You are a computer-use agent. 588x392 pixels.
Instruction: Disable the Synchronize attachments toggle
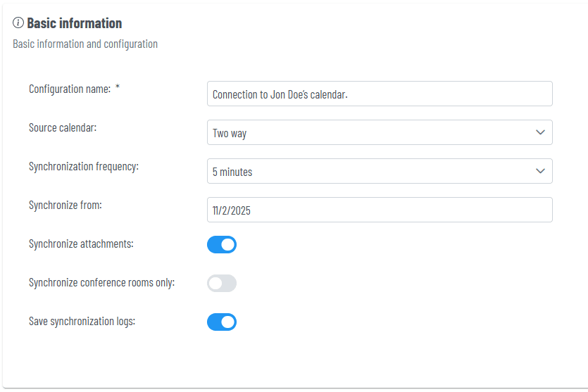click(x=222, y=245)
